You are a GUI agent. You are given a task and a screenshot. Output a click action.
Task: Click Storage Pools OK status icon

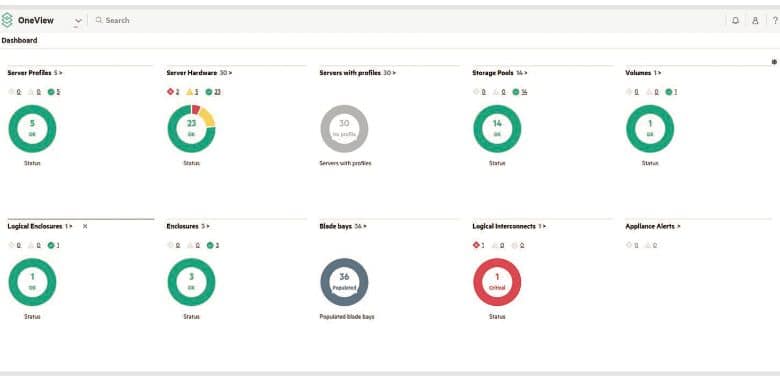516,92
